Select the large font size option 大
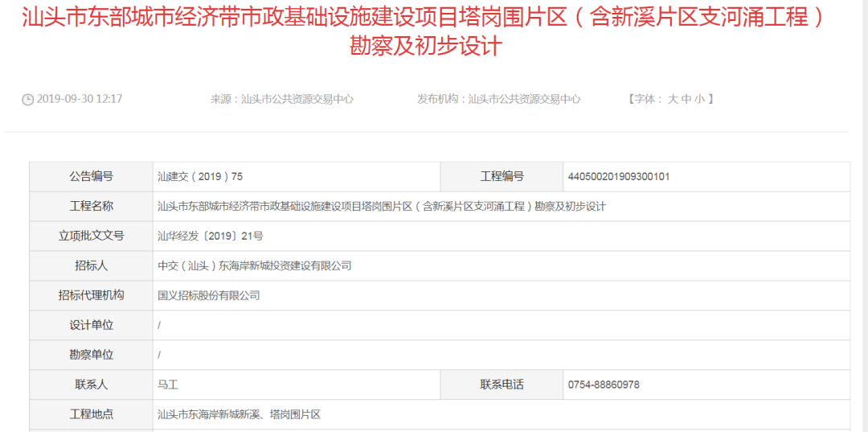This screenshot has width=868, height=432. pyautogui.click(x=673, y=99)
